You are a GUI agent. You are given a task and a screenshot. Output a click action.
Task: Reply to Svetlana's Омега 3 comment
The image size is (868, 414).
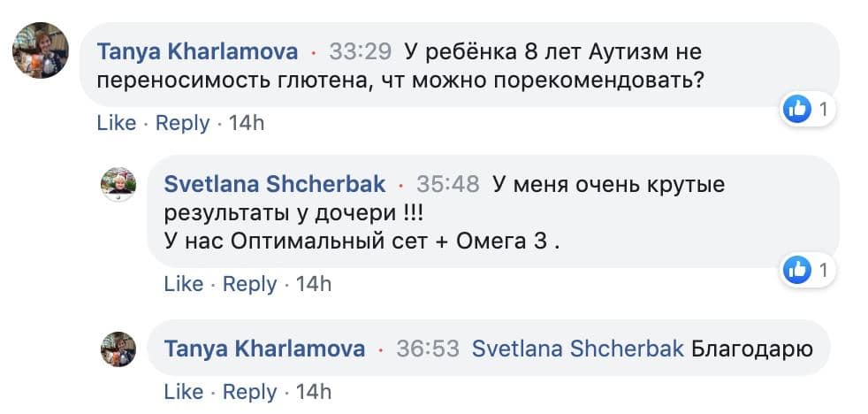pyautogui.click(x=249, y=284)
